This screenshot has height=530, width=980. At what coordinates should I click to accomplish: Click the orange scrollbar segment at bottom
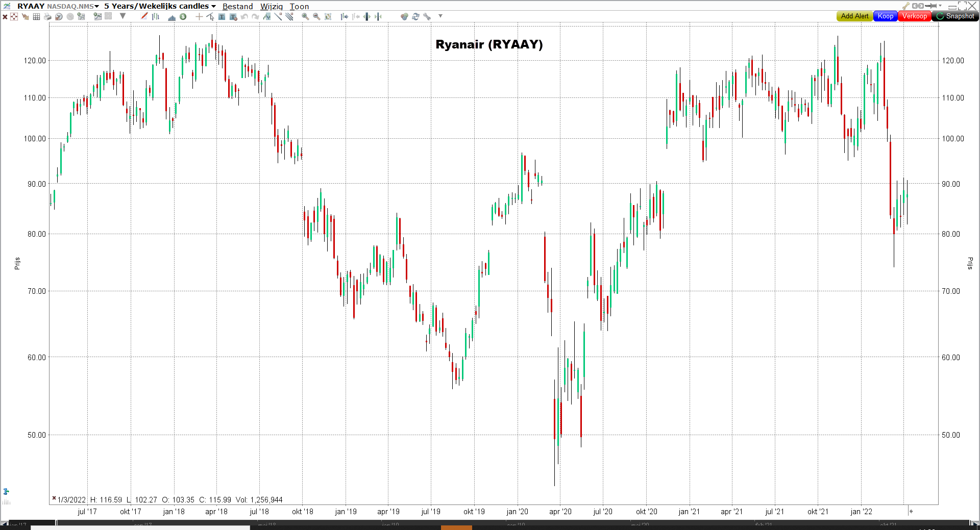pos(456,527)
